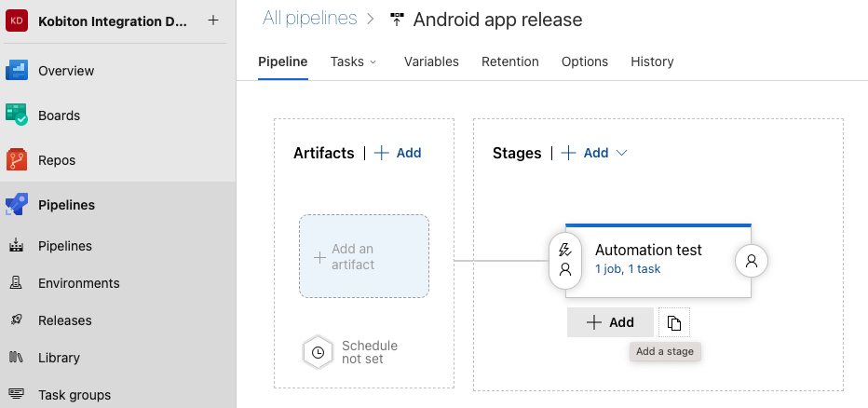Switch to the Retention tab

point(509,61)
